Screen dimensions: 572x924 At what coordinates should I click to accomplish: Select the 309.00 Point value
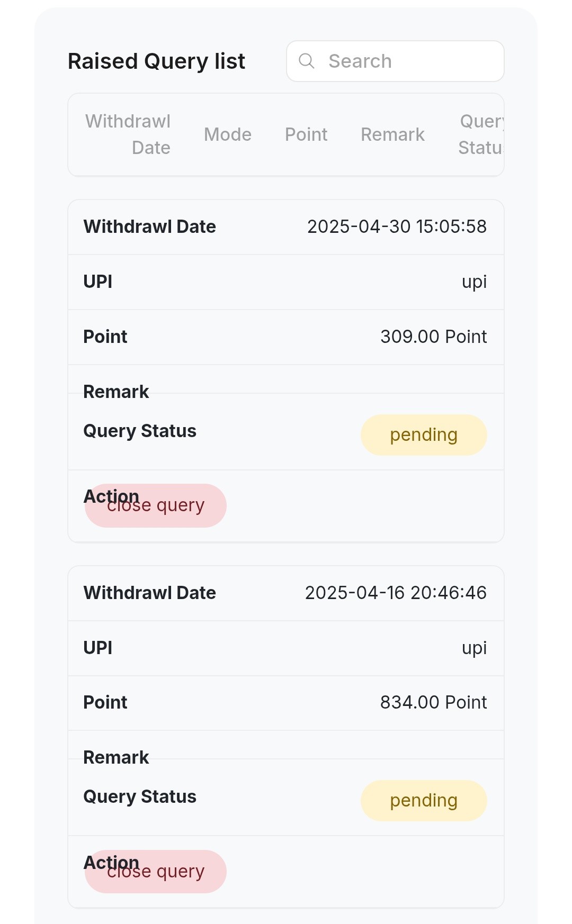pyautogui.click(x=434, y=337)
